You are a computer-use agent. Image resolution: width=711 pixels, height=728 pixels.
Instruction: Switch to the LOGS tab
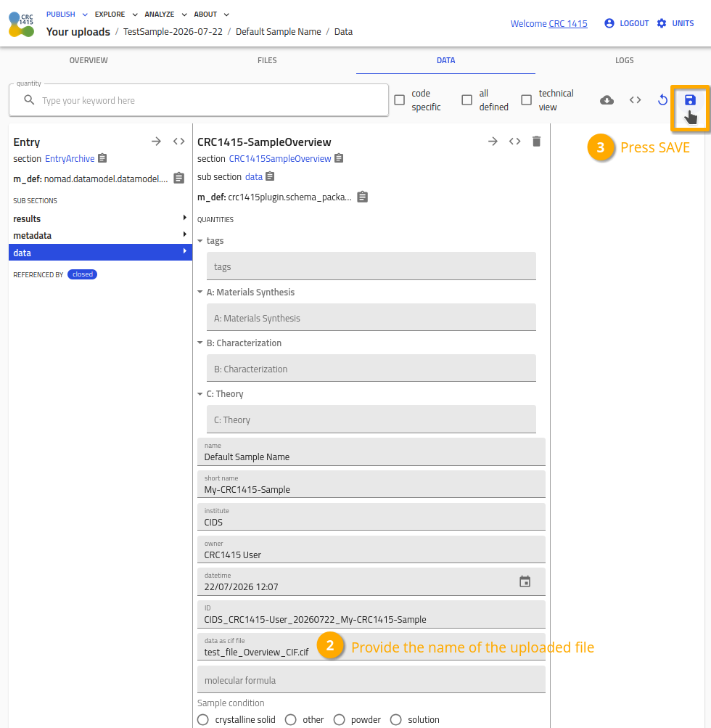(x=624, y=60)
